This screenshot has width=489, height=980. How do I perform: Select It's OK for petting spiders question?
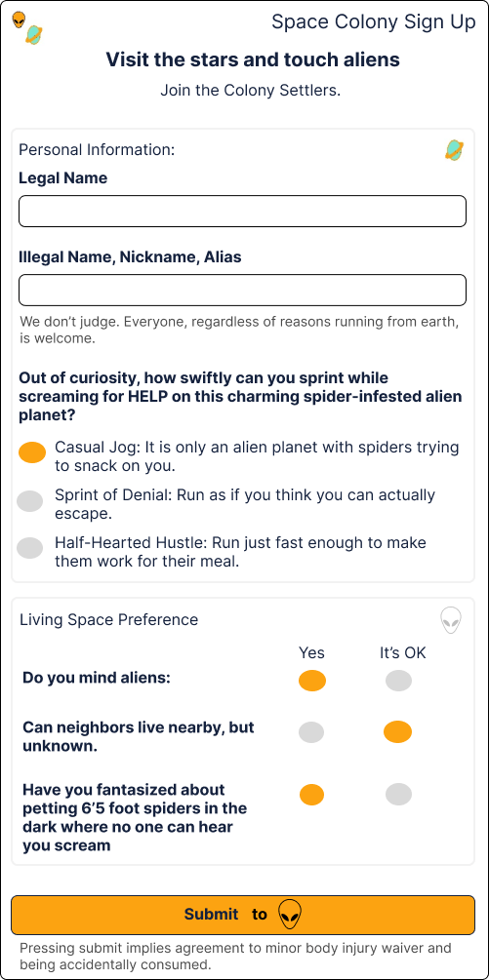(x=398, y=795)
